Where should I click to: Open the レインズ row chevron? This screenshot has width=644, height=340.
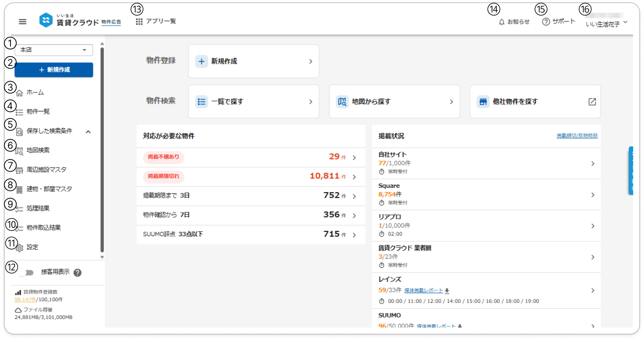click(x=593, y=291)
